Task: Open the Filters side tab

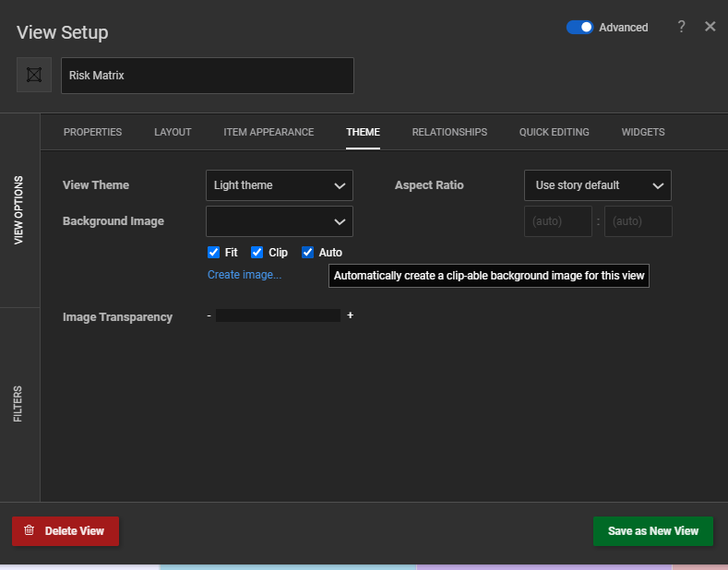Action: pyautogui.click(x=18, y=404)
